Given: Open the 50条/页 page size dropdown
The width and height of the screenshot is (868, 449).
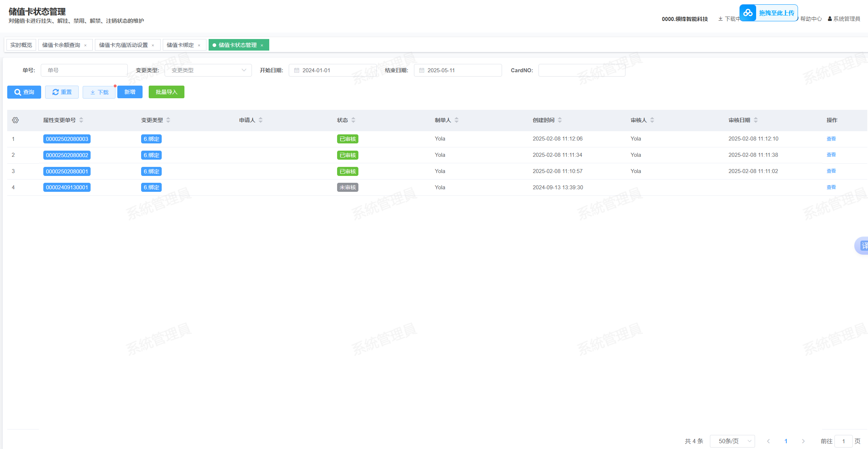Looking at the screenshot, I should (x=732, y=441).
